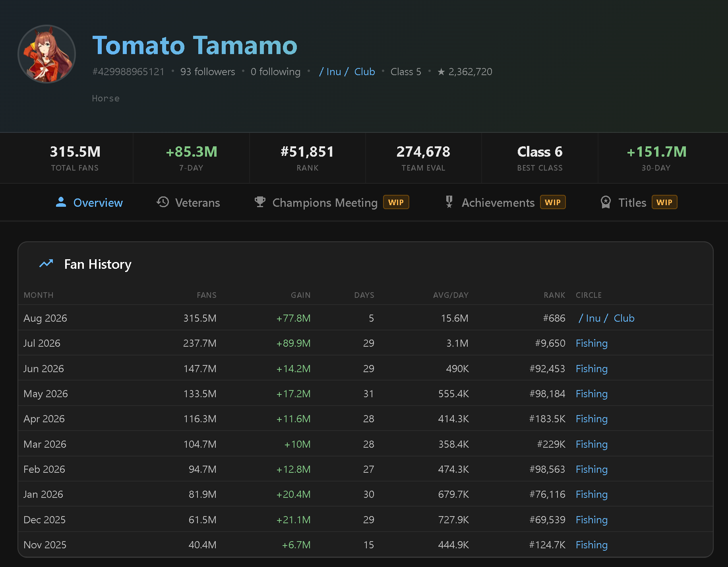This screenshot has height=567, width=728.
Task: Click the FANS column header
Action: click(207, 295)
